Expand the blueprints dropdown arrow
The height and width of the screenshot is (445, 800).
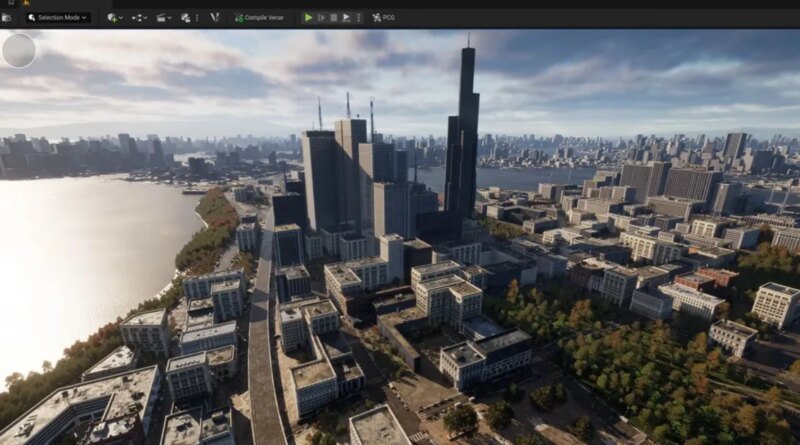tap(145, 18)
